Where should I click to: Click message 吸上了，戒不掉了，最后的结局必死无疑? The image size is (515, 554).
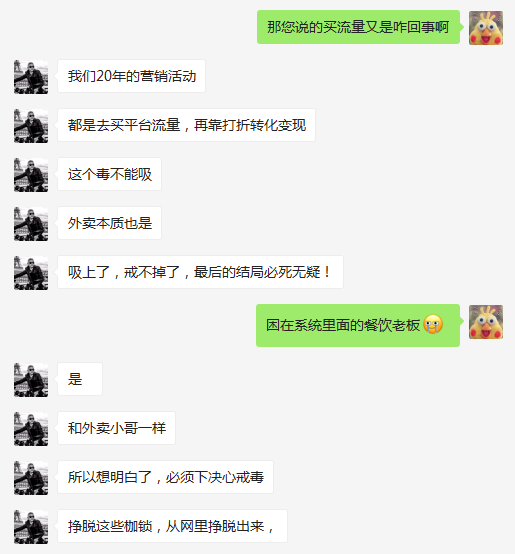(x=200, y=272)
